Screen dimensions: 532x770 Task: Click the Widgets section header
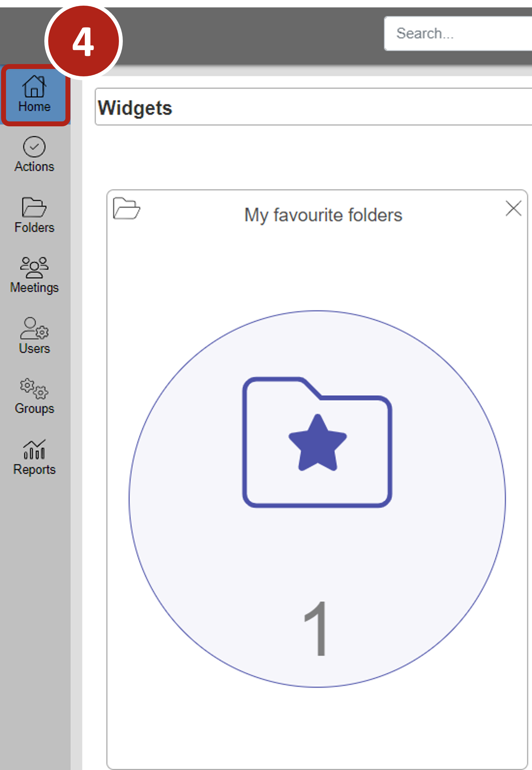point(135,108)
